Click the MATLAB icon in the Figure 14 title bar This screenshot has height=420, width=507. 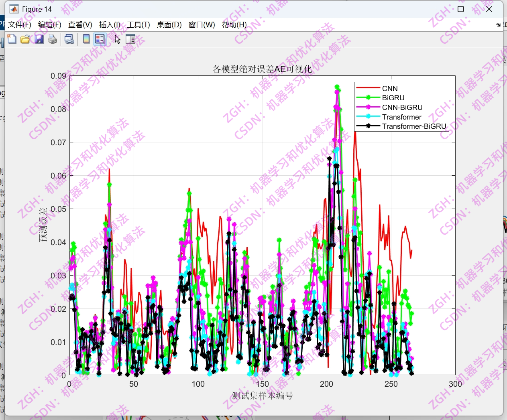tap(14, 8)
